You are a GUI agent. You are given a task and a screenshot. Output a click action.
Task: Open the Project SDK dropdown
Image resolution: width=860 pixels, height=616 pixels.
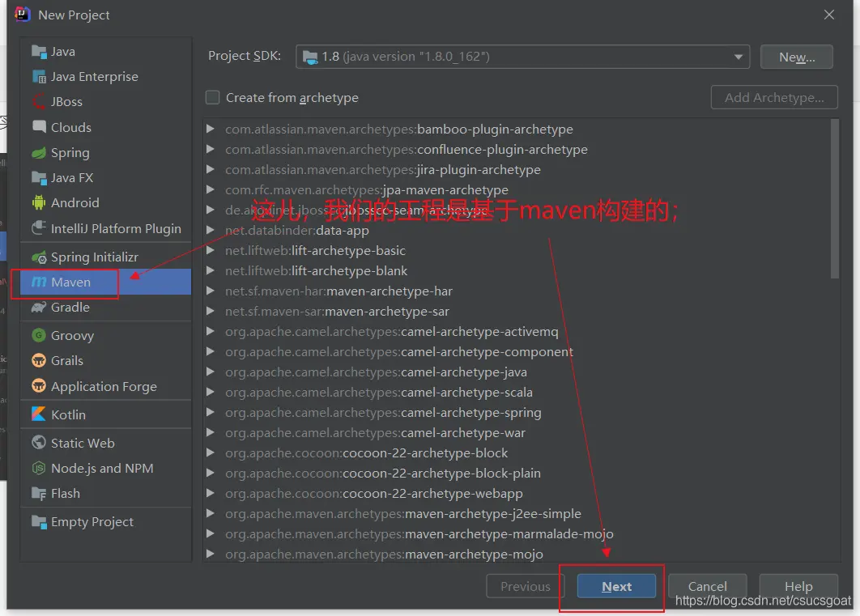coord(522,57)
